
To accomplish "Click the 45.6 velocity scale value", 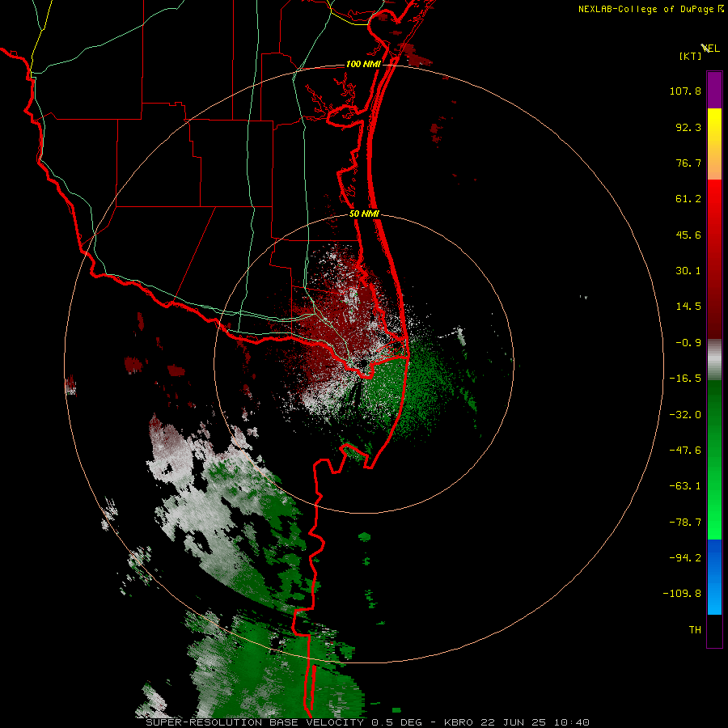I will pos(688,235).
